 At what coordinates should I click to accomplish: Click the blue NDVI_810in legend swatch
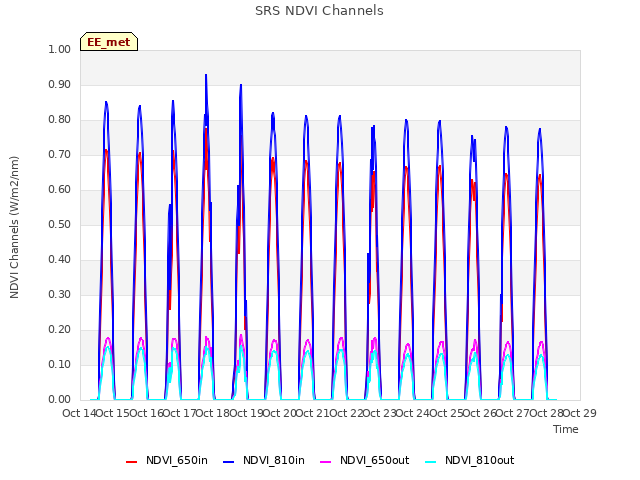click(x=229, y=462)
